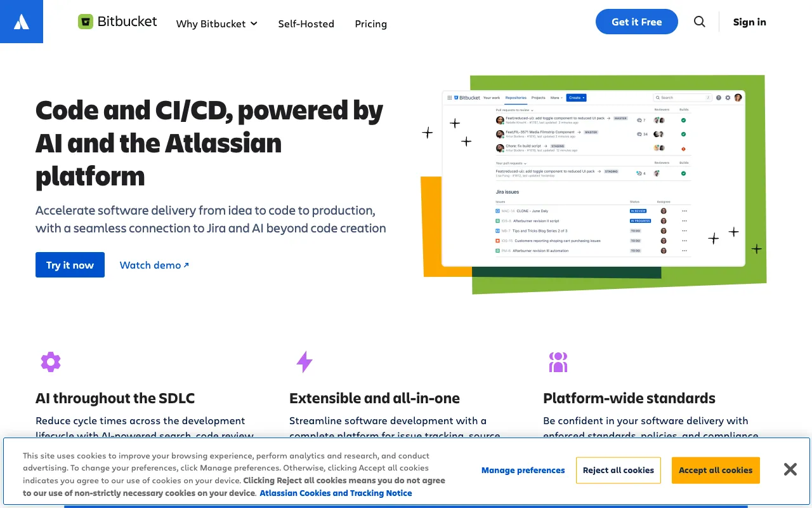Click the green build check on the Media Filmstrip PR
This screenshot has height=508, width=812.
click(x=683, y=134)
